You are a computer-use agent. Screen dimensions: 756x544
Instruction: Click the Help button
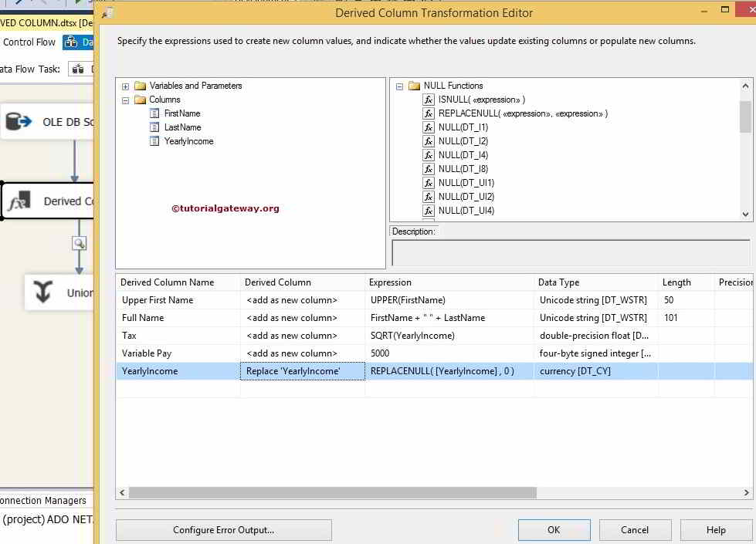coord(716,530)
